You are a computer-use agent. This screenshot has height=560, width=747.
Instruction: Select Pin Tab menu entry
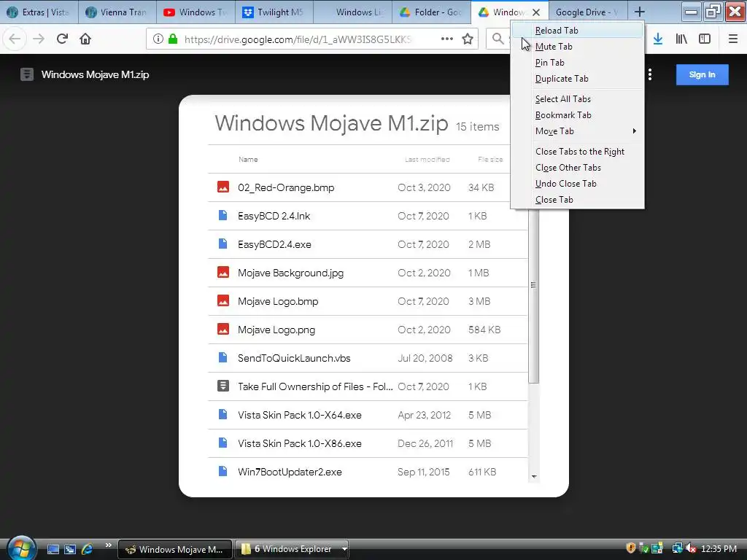pos(577,63)
